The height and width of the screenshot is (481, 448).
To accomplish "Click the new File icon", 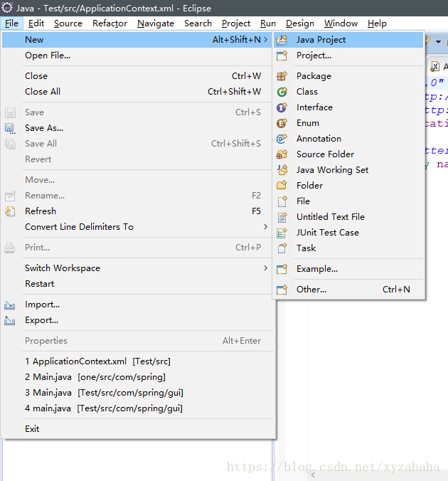I will coord(282,201).
